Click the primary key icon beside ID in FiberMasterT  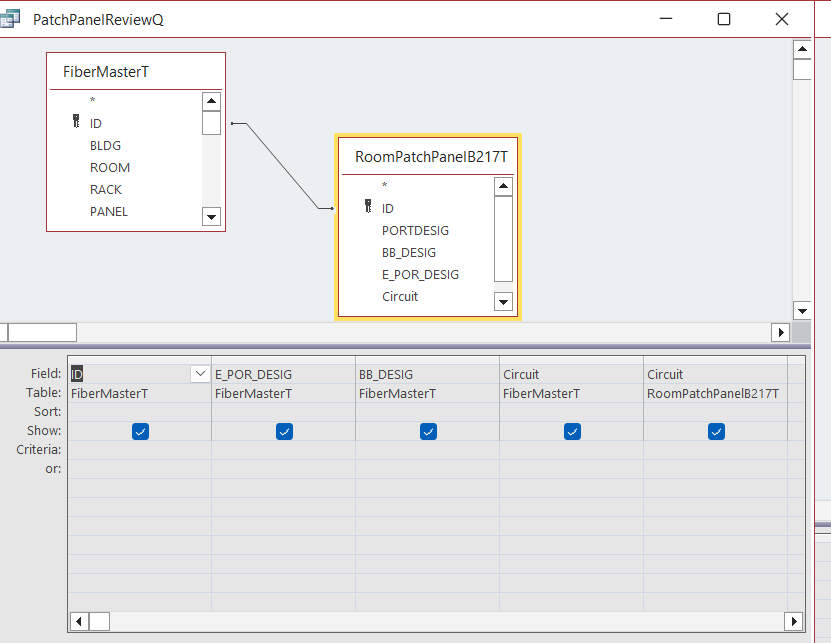click(76, 122)
